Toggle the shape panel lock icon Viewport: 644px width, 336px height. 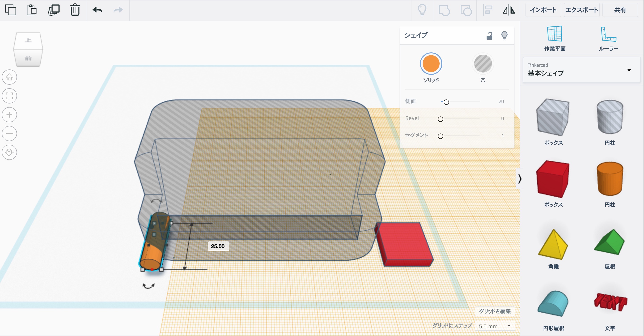[x=489, y=36]
